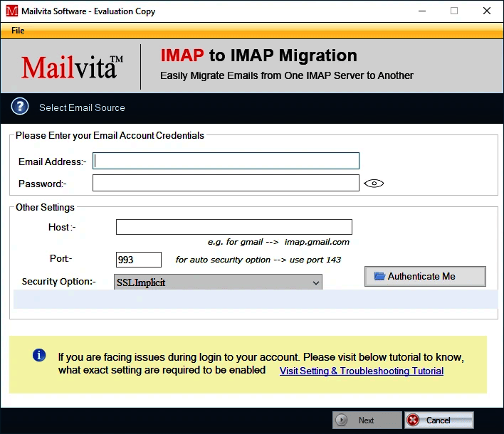Click the Cancel button
Screen dimensions: 504x434
point(439,420)
